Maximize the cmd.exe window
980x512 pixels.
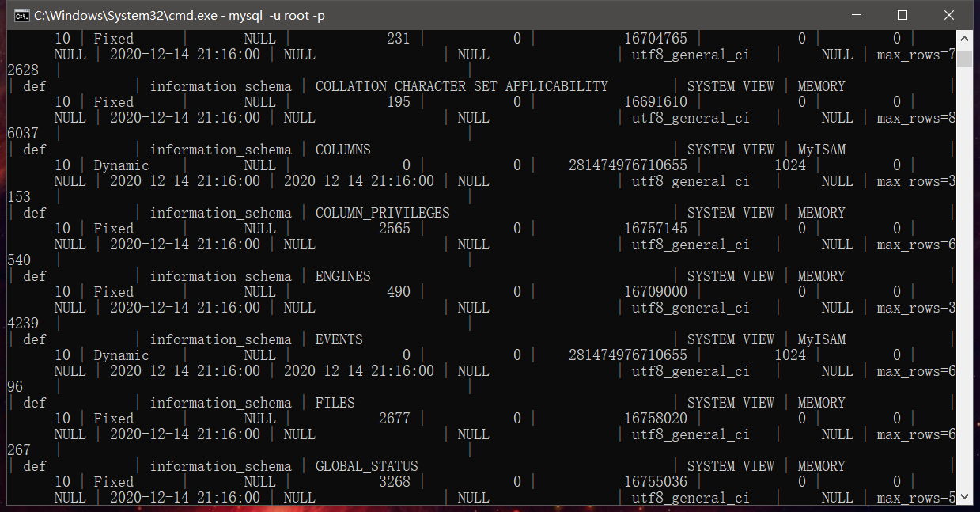click(x=902, y=15)
